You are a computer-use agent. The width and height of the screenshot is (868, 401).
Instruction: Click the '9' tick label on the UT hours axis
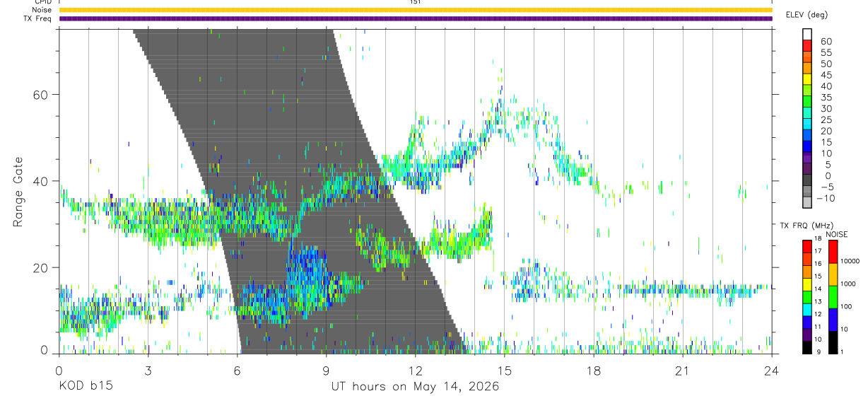click(326, 371)
